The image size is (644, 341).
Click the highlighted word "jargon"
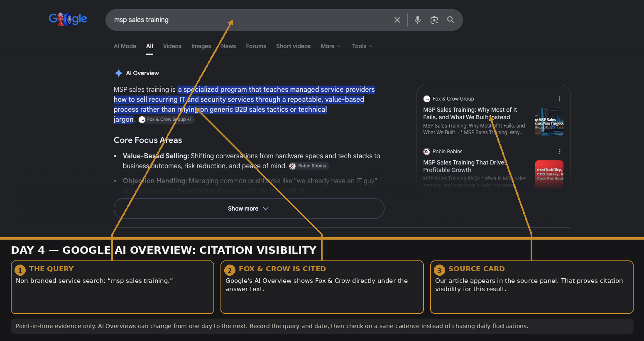124,120
